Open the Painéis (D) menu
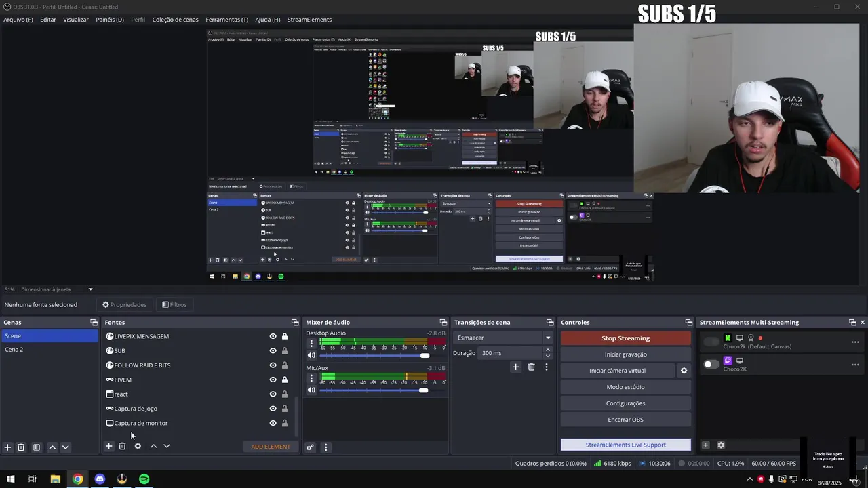Screen dimensions: 868x488 click(110, 20)
